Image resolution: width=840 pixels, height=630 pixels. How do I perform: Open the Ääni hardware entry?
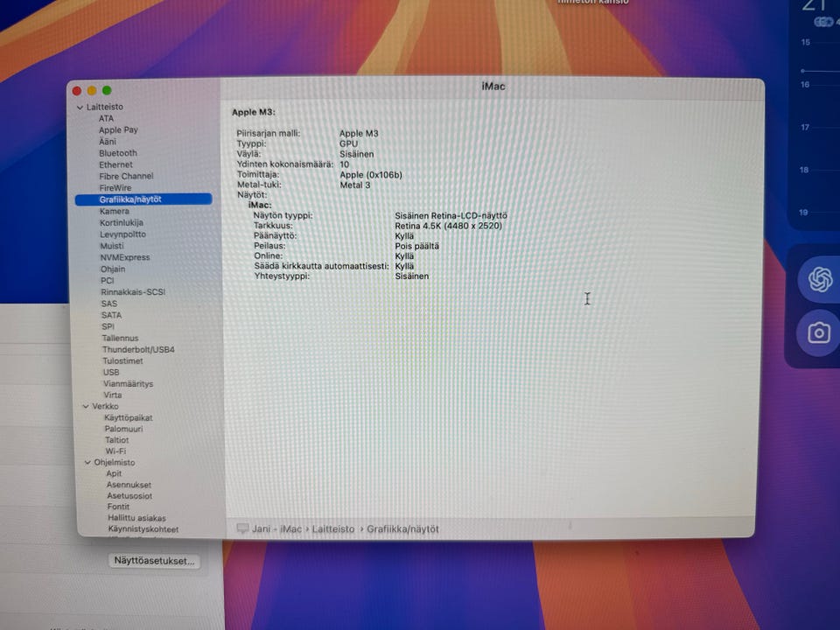(107, 142)
